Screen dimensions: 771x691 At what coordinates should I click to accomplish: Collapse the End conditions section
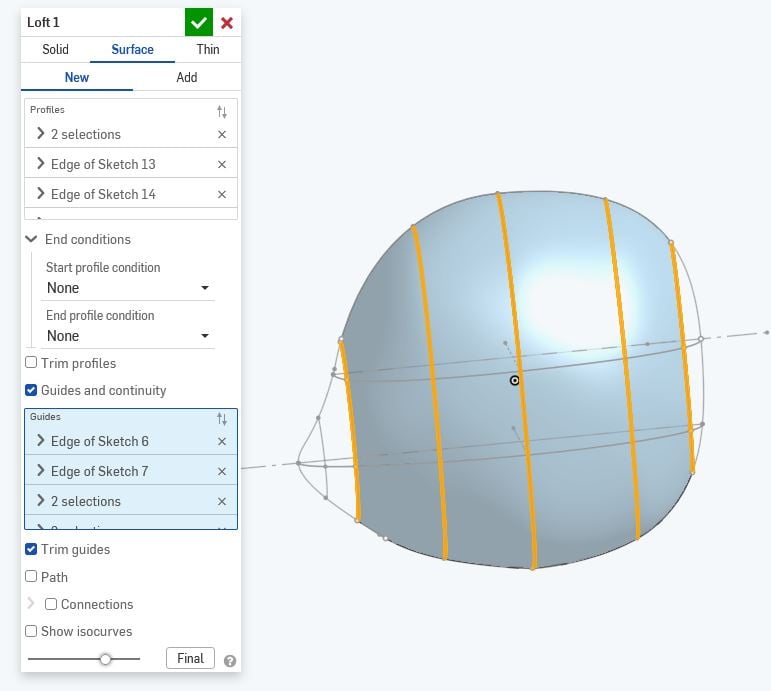31,239
